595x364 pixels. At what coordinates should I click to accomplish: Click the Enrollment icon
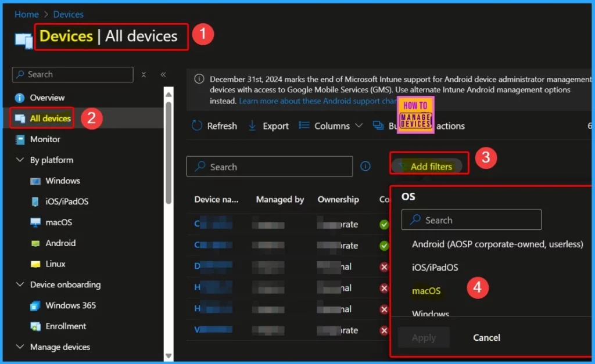[35, 326]
